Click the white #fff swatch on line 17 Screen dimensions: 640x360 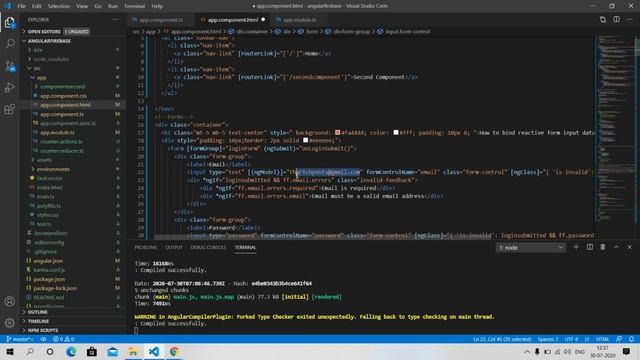(x=396, y=133)
